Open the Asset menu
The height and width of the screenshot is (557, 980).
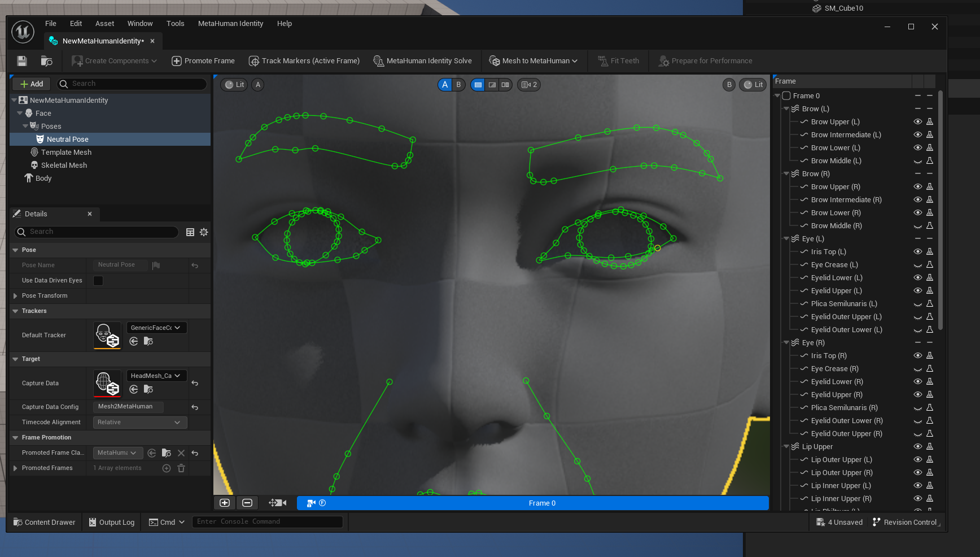105,24
